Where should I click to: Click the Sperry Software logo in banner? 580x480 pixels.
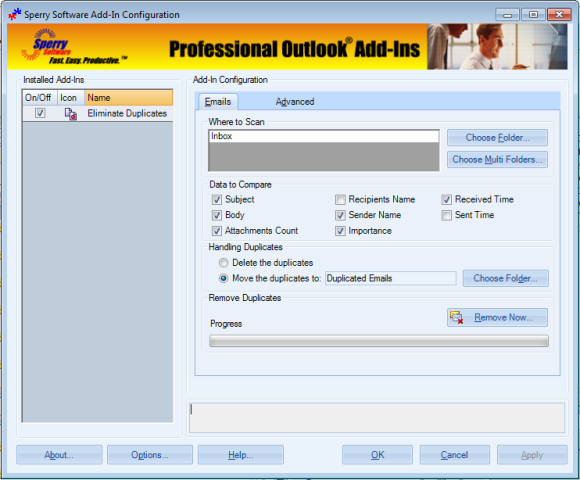74,47
